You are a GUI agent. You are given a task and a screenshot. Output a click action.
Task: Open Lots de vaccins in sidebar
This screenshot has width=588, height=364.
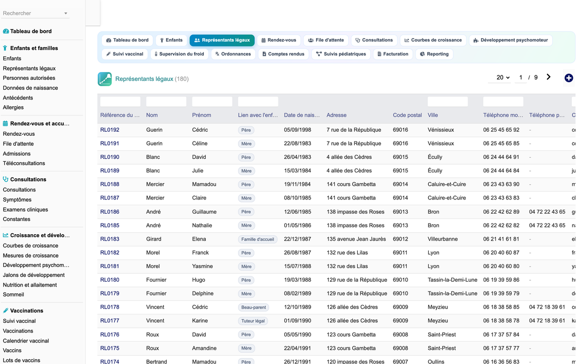point(22,361)
